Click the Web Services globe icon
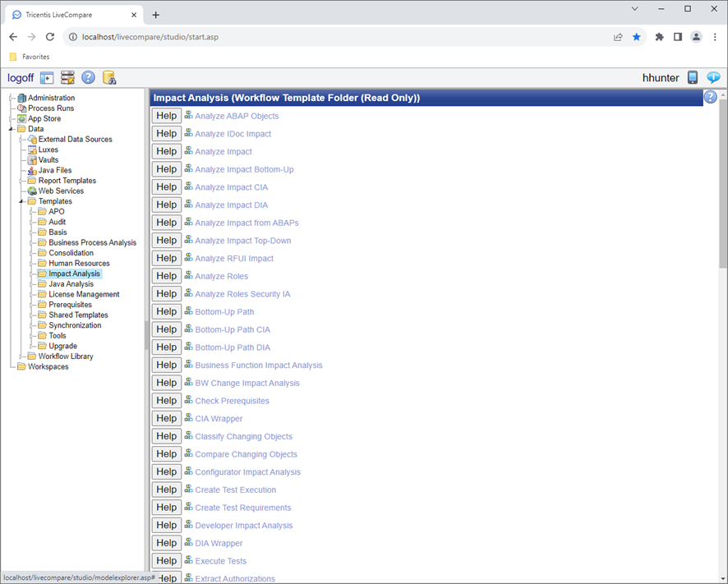The image size is (728, 584). [32, 191]
